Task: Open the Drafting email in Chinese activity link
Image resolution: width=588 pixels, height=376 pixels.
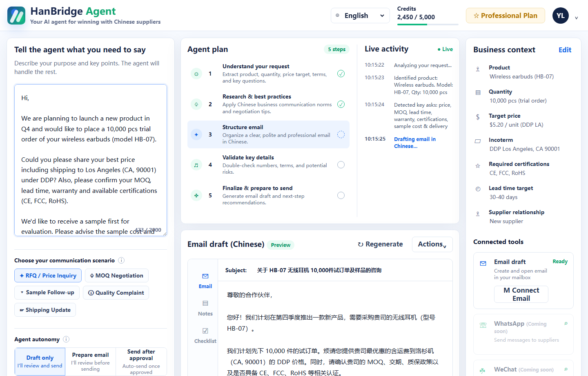Action: pos(415,143)
